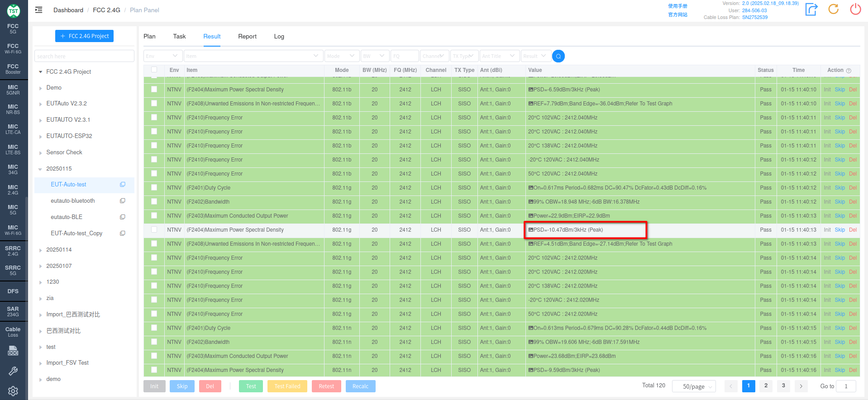
Task: Copy the EUT-Auto-test plan icon
Action: [122, 185]
